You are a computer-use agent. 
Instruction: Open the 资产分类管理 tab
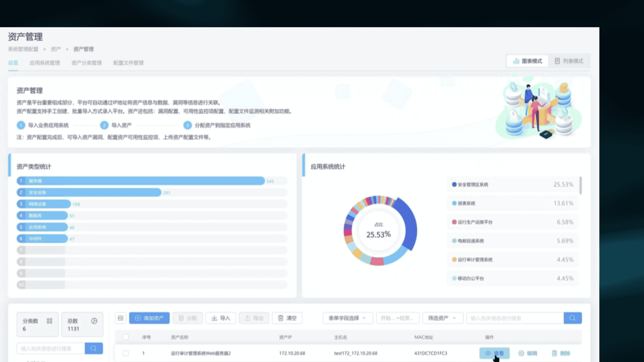point(87,63)
